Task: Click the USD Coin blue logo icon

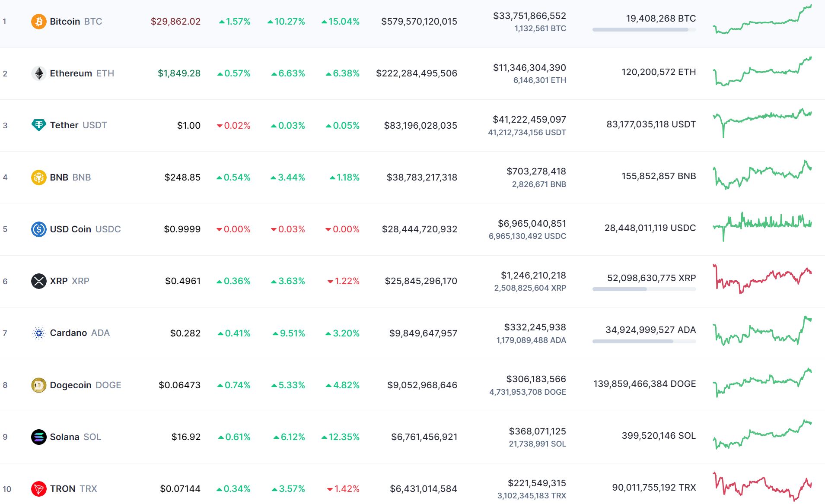Action: tap(38, 229)
